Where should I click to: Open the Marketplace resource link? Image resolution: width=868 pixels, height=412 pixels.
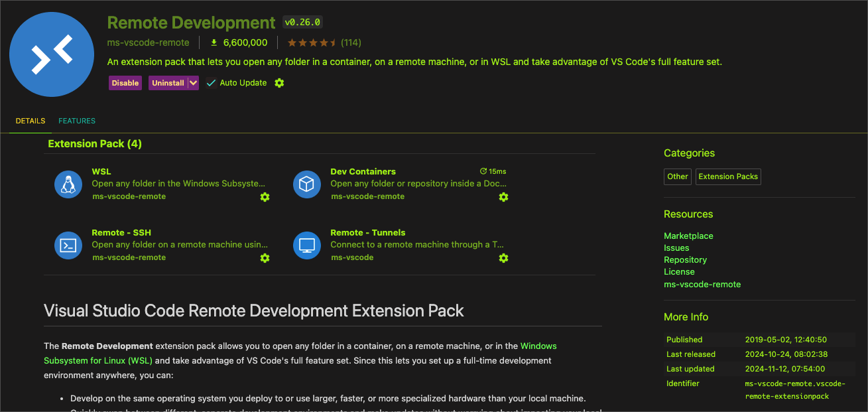(688, 236)
